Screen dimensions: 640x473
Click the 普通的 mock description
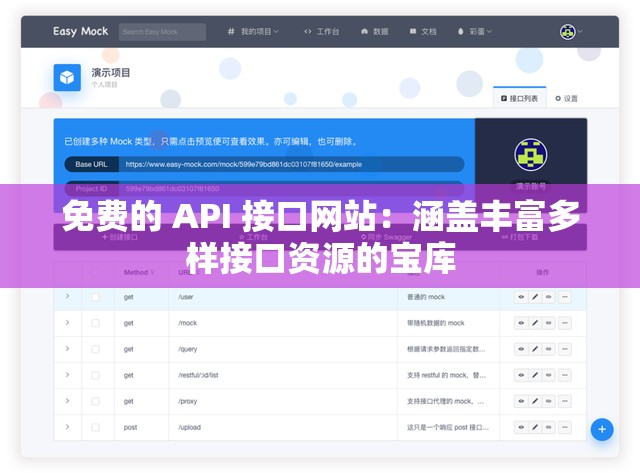click(426, 297)
